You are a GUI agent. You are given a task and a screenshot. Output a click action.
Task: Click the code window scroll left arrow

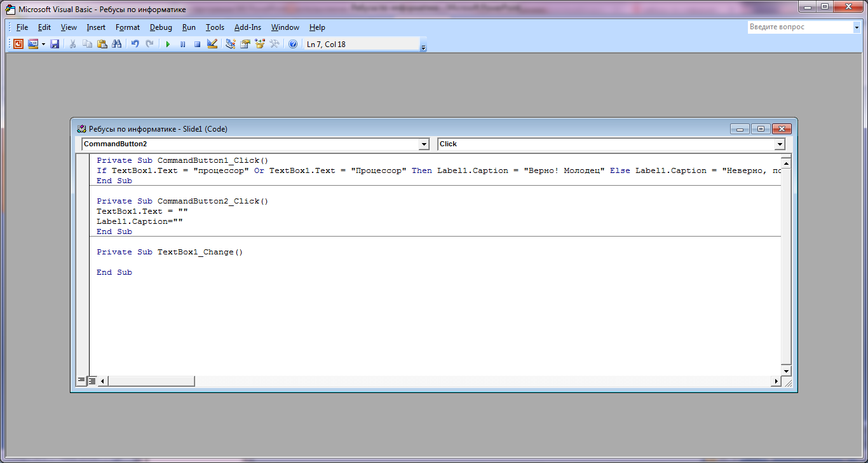click(103, 381)
